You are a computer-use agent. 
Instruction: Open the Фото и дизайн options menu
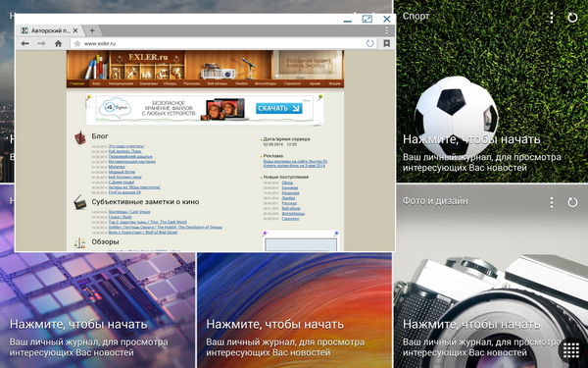click(551, 202)
